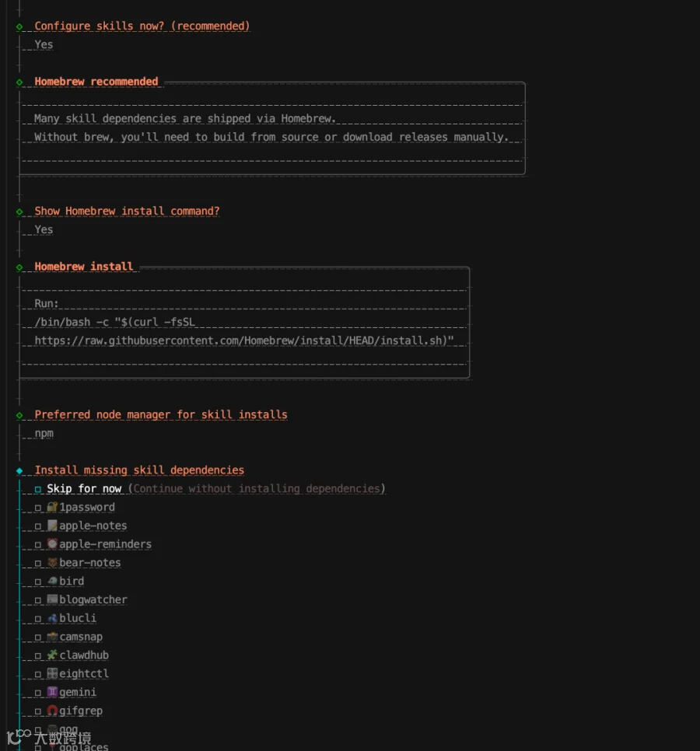Check the 'Skip for now' checkbox
Screen dimensions: 700x751
38,489
